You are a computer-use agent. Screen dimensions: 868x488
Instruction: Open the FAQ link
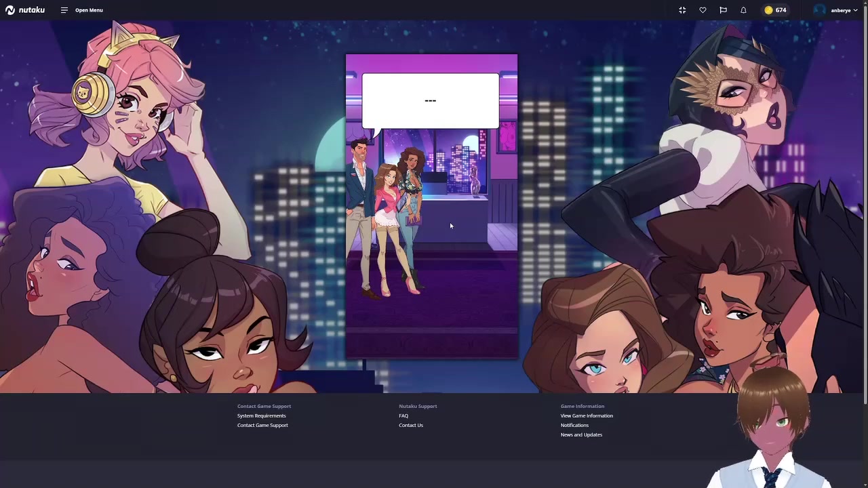pos(403,415)
